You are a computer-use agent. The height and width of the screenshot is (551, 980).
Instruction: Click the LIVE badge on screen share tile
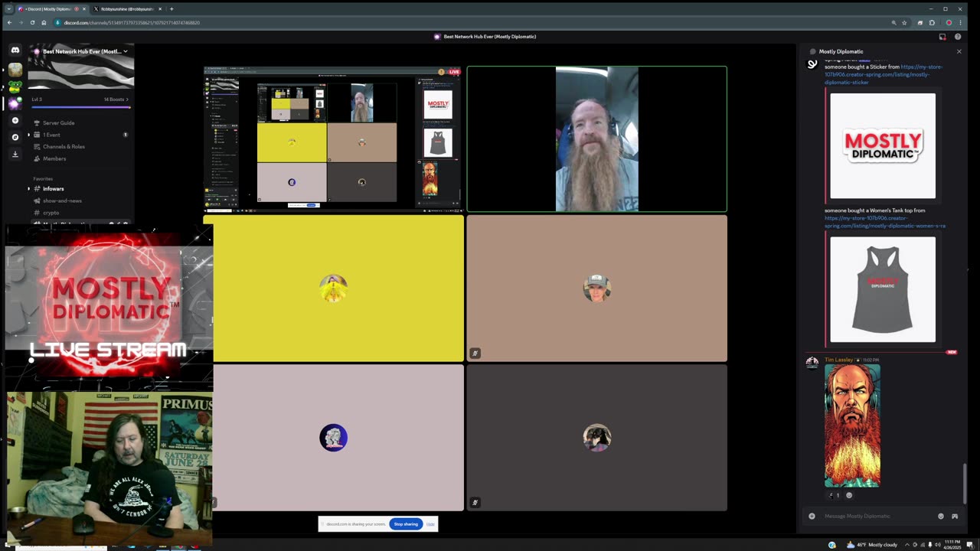pyautogui.click(x=454, y=72)
